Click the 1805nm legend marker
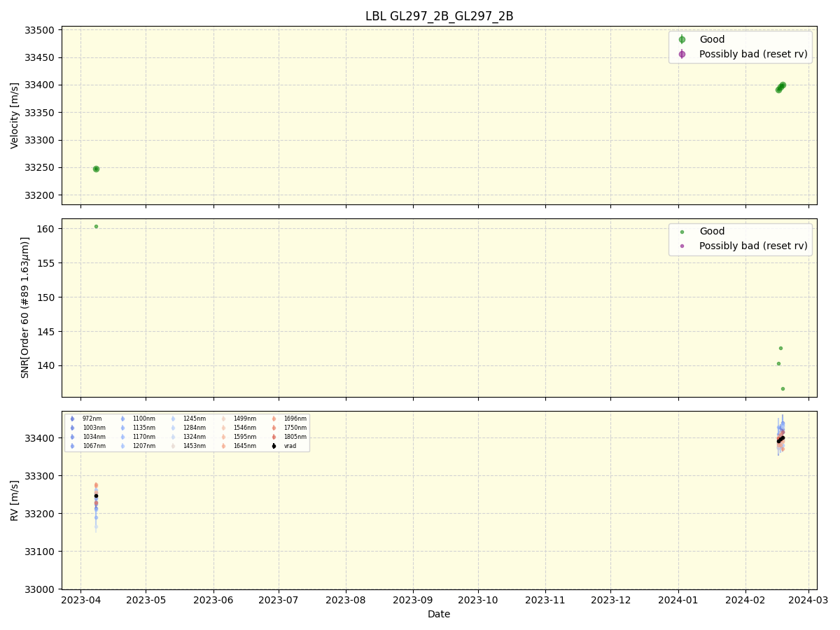840x630 pixels. coord(274,437)
